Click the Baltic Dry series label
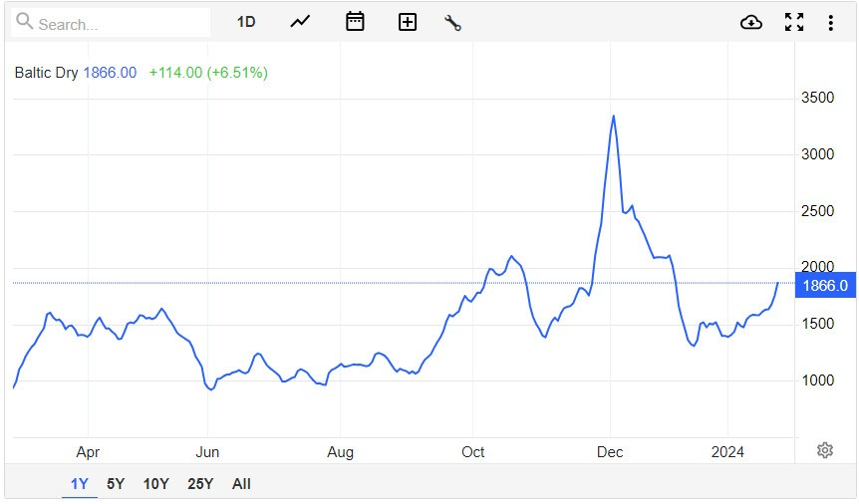 coord(46,73)
